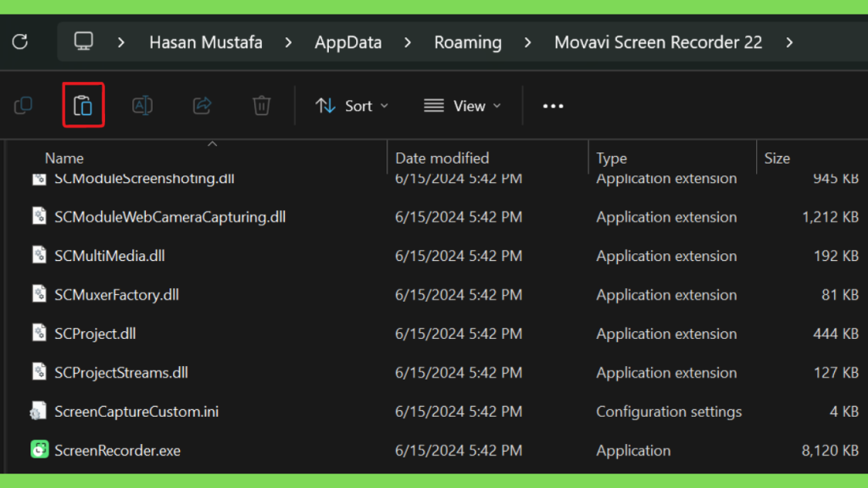Open the Sort dropdown menu
This screenshot has width=868, height=488.
[352, 106]
